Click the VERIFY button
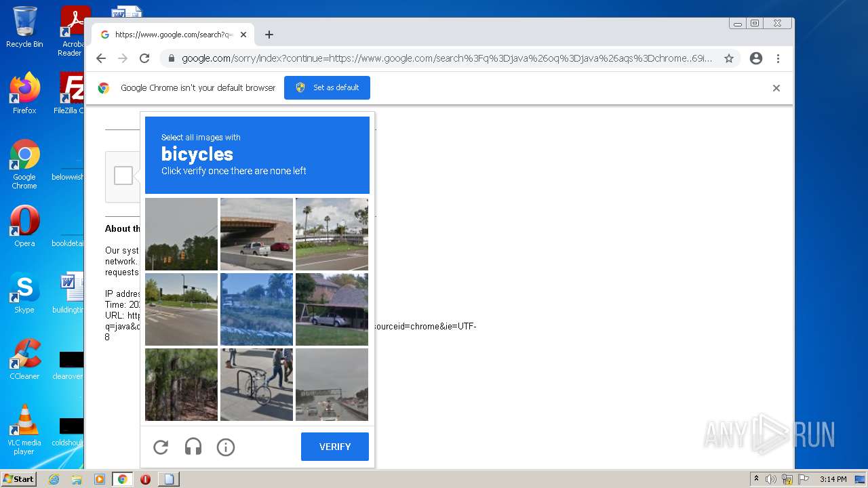The height and width of the screenshot is (488, 868). [x=335, y=447]
